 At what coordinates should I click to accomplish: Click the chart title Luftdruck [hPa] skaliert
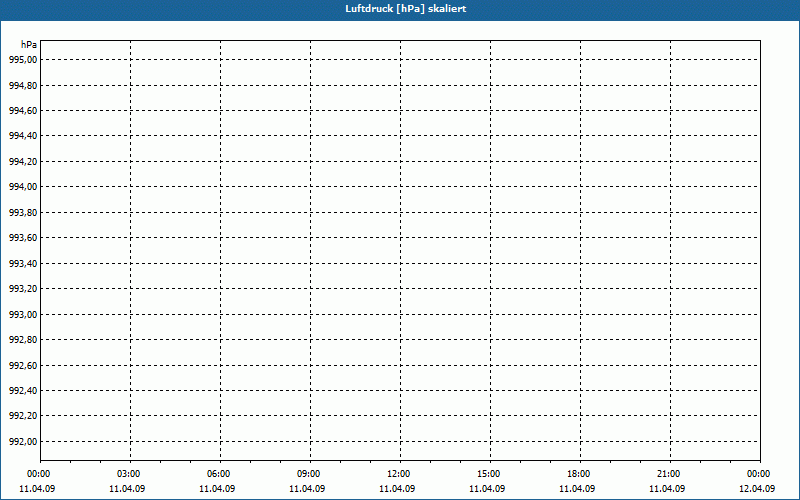coord(399,8)
